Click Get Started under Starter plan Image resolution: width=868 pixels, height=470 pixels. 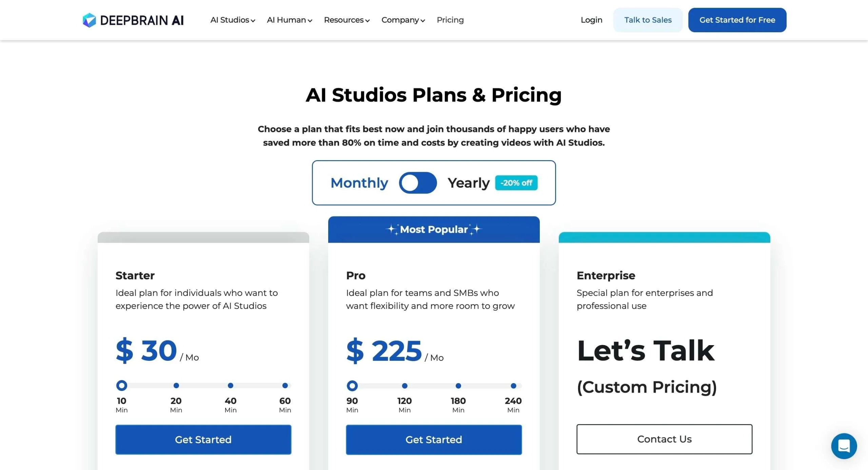203,439
